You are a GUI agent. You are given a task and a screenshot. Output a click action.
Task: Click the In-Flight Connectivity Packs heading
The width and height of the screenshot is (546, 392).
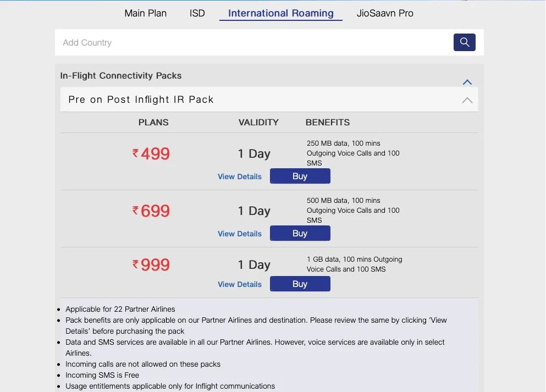tap(121, 75)
